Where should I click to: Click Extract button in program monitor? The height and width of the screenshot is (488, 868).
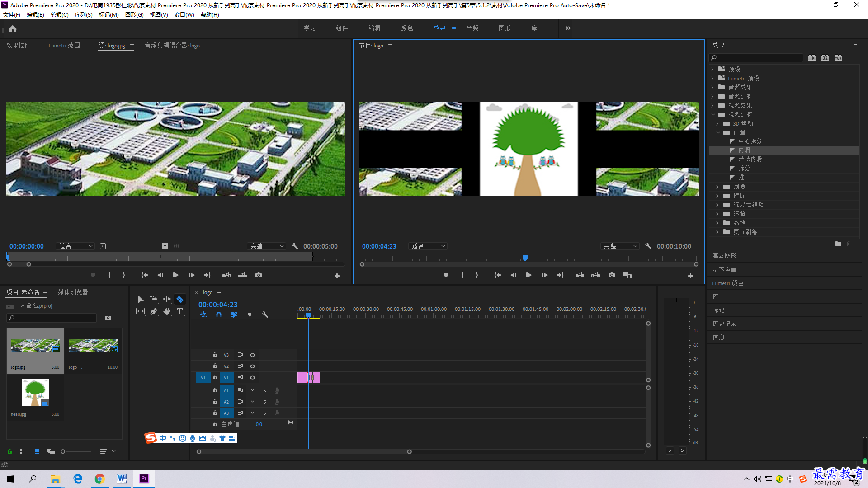point(595,275)
